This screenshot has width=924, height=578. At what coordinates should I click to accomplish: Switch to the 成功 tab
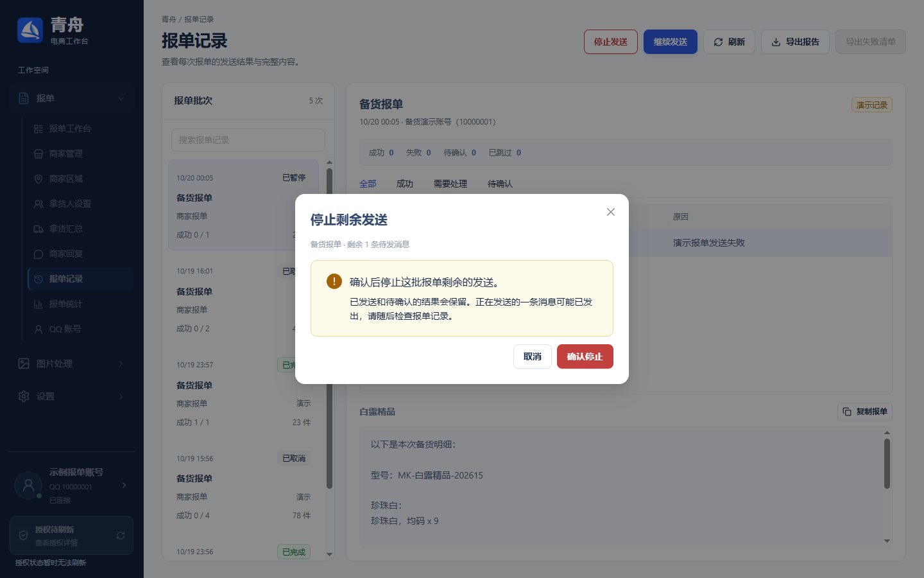(405, 184)
